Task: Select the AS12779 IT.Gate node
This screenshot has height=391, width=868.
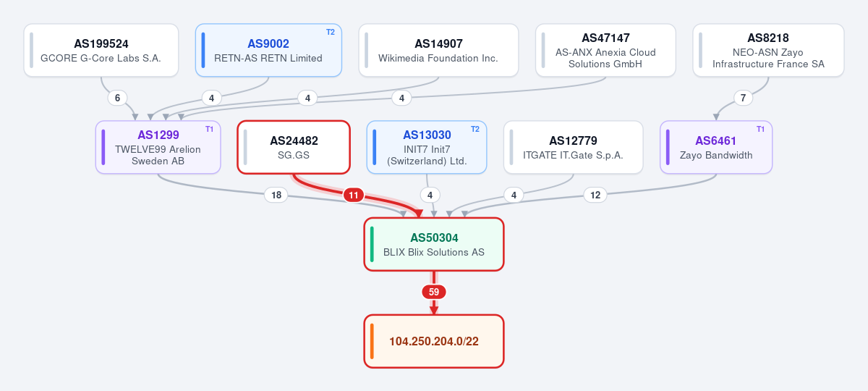Action: click(573, 147)
